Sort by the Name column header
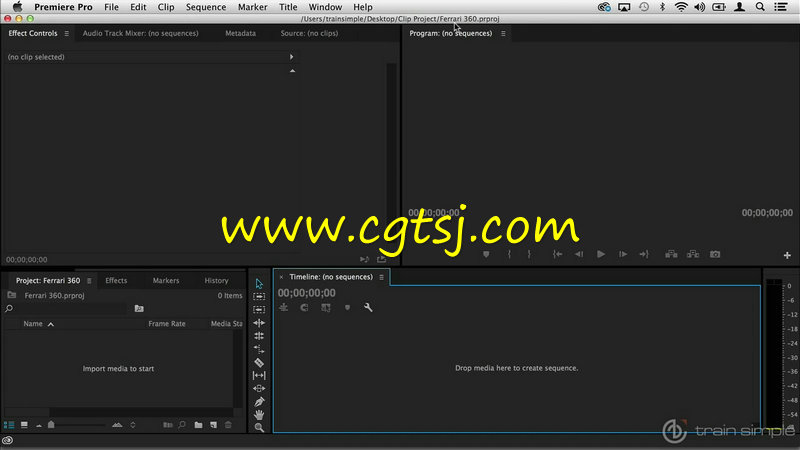800x450 pixels. [33, 324]
